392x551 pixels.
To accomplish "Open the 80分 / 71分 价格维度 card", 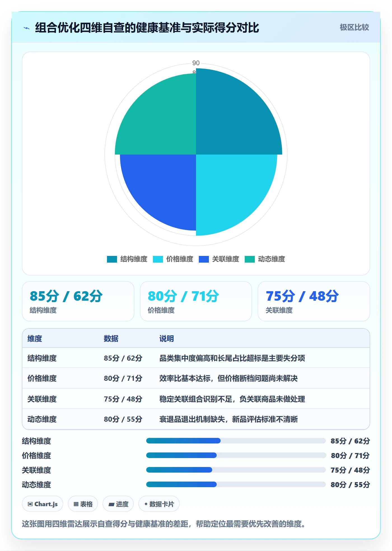I will pyautogui.click(x=196, y=301).
